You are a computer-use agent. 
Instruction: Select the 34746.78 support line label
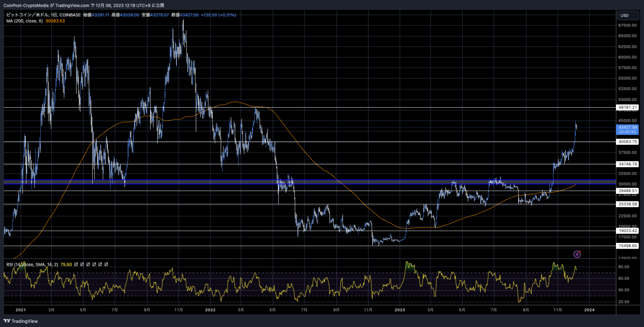point(628,164)
